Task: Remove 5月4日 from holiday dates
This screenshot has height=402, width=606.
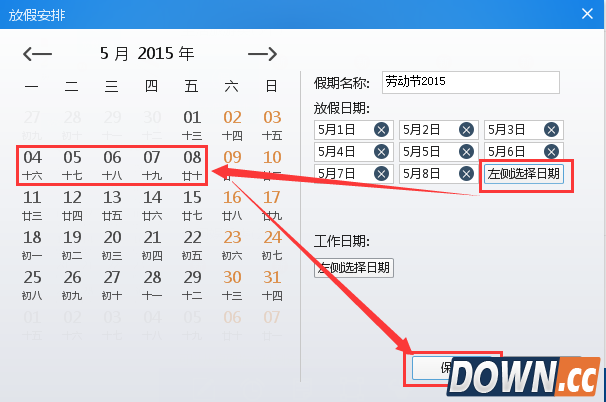Action: 381,152
